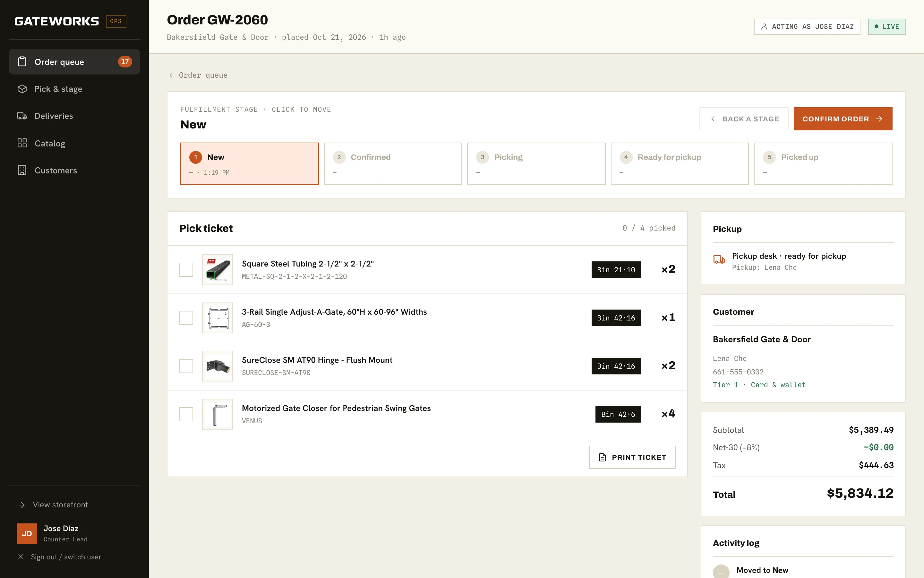The image size is (924, 578).
Task: Mark Motorized Gate Closer as picked
Action: 186,414
